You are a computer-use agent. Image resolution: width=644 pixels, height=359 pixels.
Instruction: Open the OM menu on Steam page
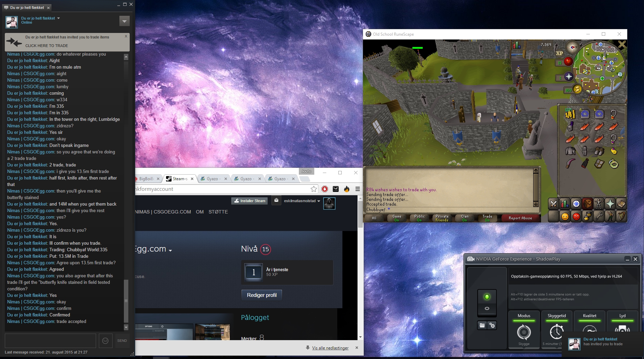200,212
